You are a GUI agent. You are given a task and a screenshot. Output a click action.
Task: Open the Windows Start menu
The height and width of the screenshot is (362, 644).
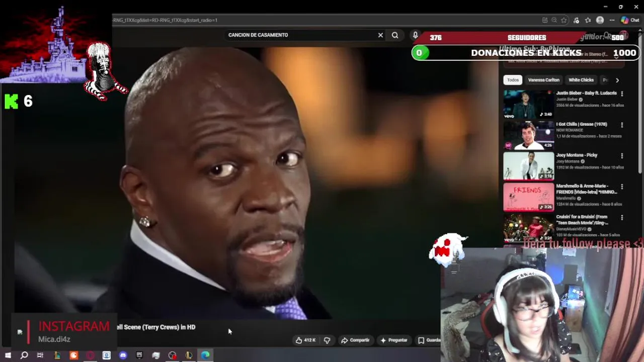click(8, 355)
